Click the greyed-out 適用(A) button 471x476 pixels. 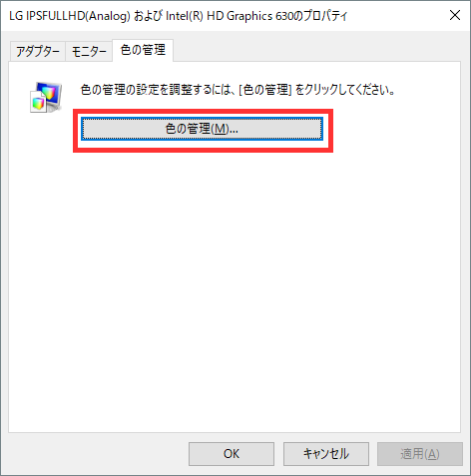420,454
